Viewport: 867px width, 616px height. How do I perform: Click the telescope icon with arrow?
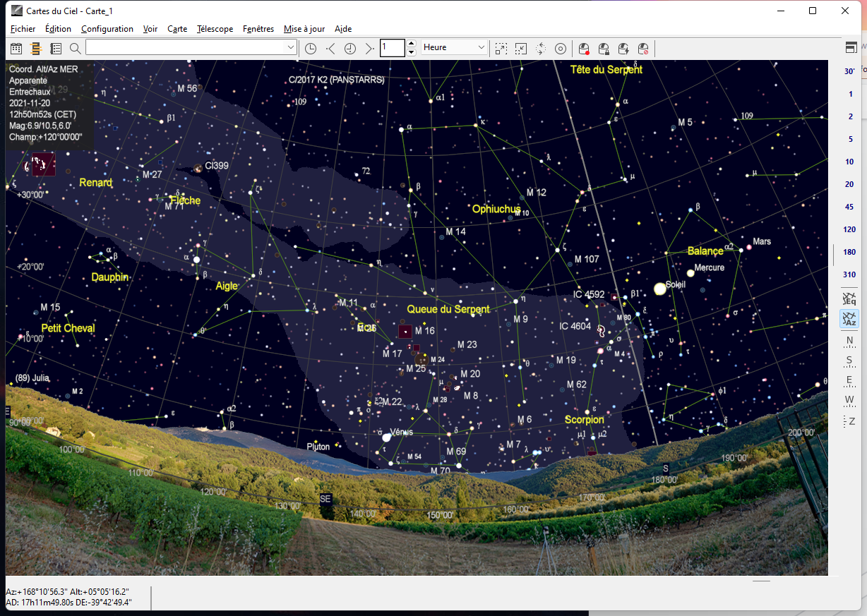tap(623, 48)
